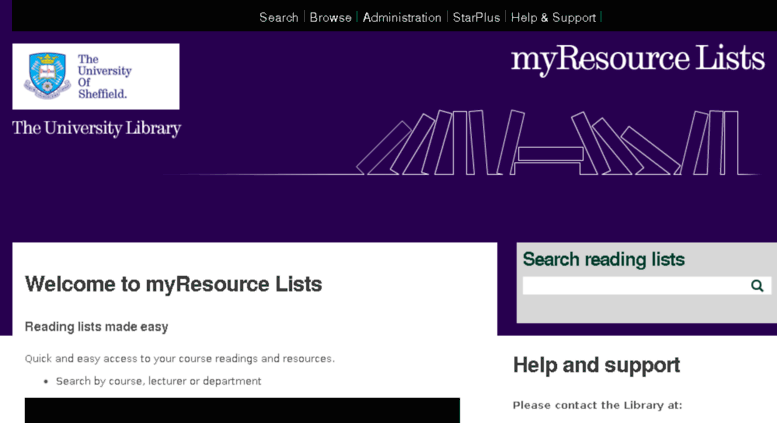
Task: Click the myResource Lists banner title
Action: coord(638,59)
